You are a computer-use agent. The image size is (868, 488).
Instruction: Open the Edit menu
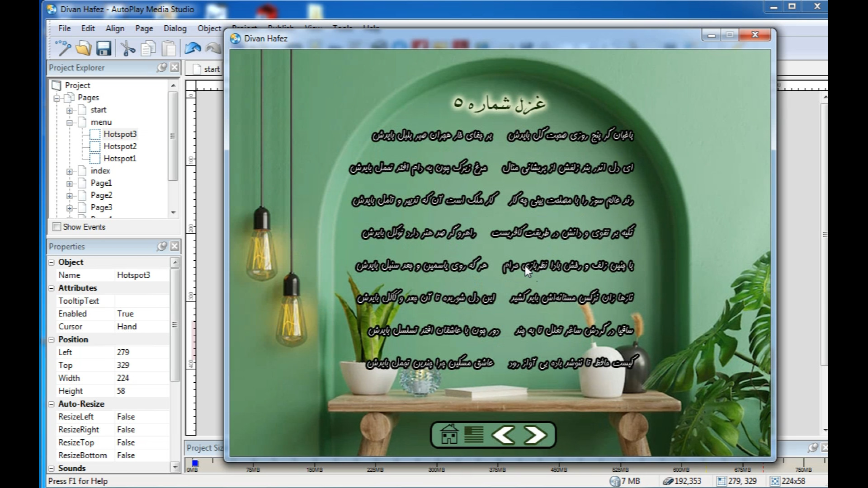click(88, 28)
